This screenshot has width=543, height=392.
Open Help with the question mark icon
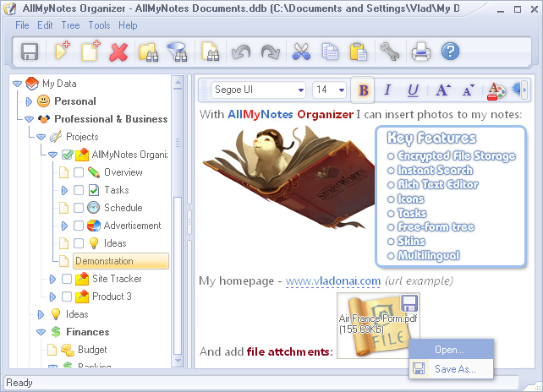[450, 52]
